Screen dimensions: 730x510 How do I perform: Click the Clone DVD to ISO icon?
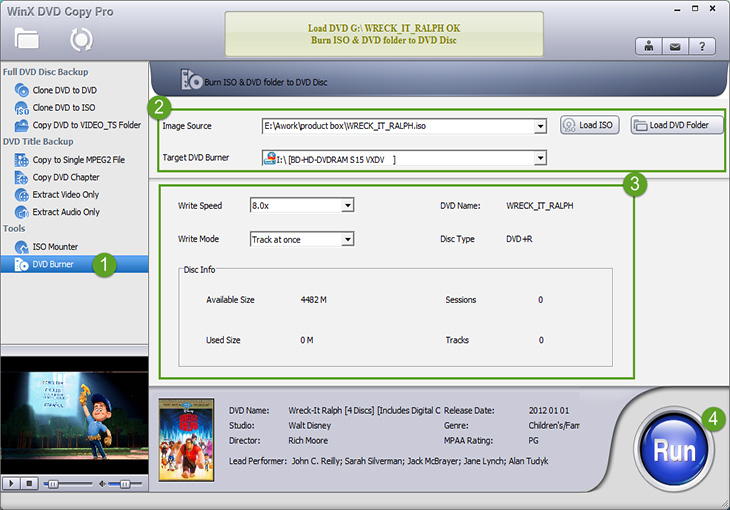coord(21,108)
